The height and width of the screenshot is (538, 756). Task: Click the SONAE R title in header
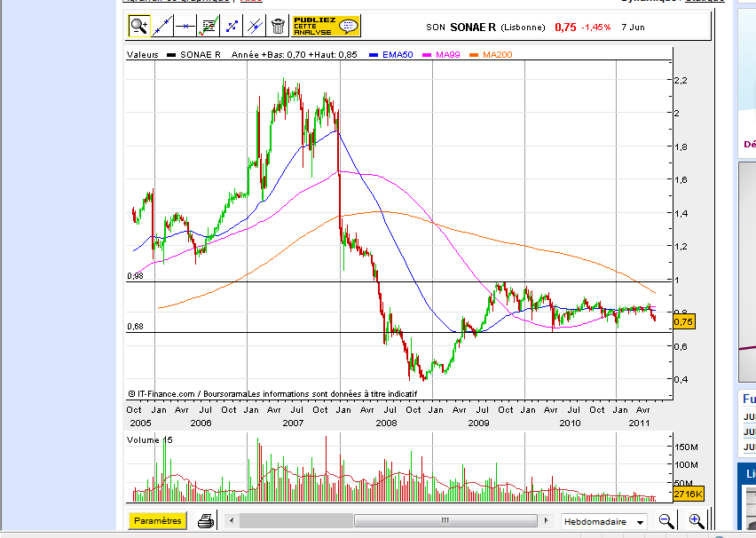point(473,27)
